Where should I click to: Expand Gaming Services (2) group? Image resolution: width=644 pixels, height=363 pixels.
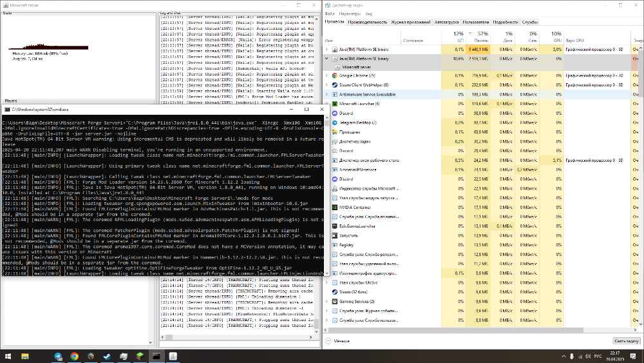[x=327, y=302]
